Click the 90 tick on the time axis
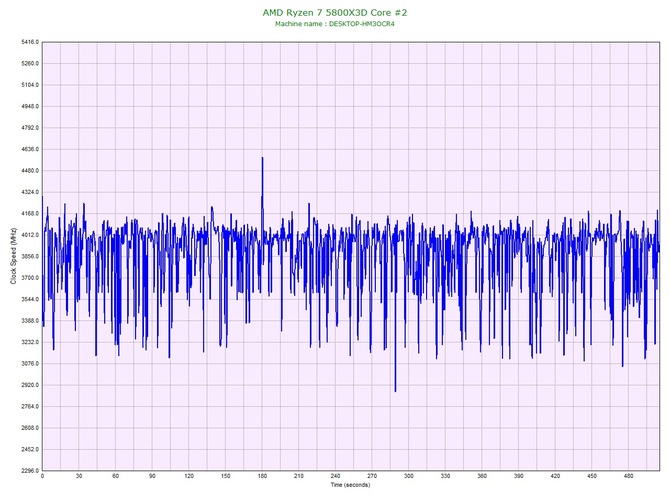670x502 pixels. (x=152, y=476)
